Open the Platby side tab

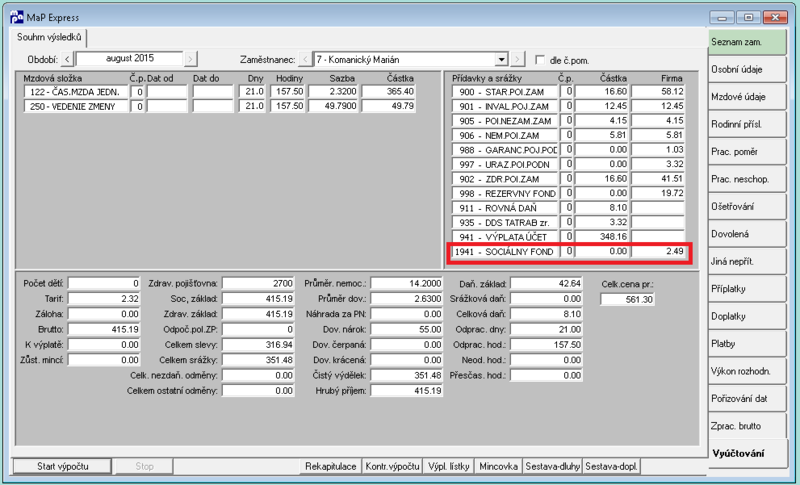tap(747, 344)
